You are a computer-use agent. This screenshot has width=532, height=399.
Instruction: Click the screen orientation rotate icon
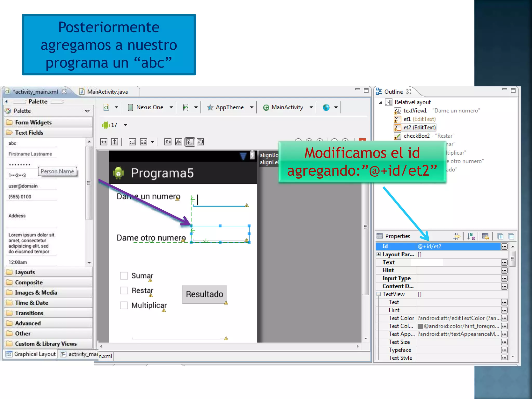coord(186,107)
